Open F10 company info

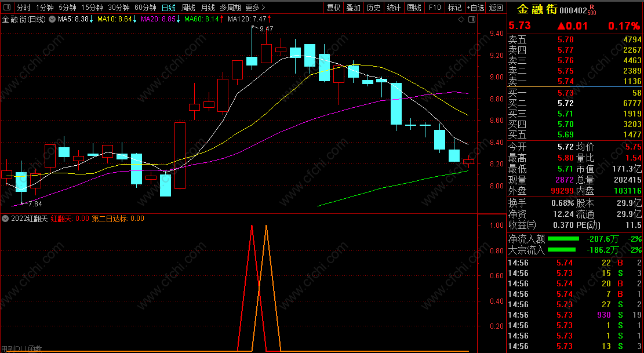(x=434, y=8)
